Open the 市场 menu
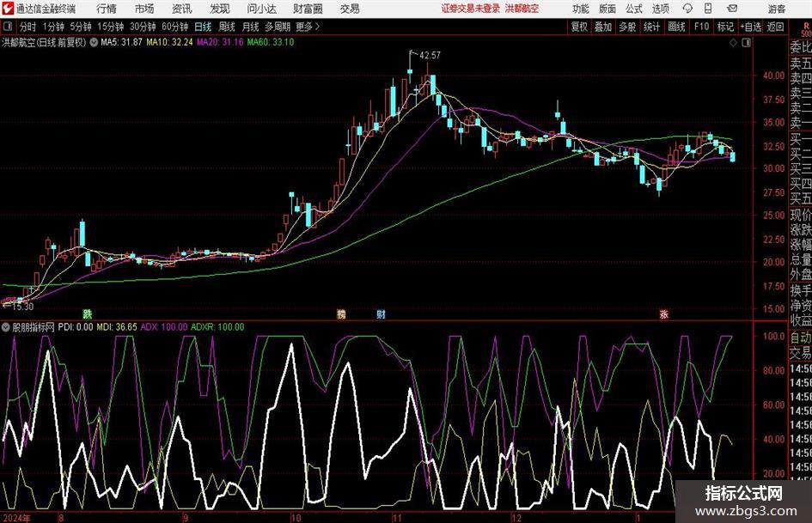Screen dimensions: 812x523 click(144, 9)
